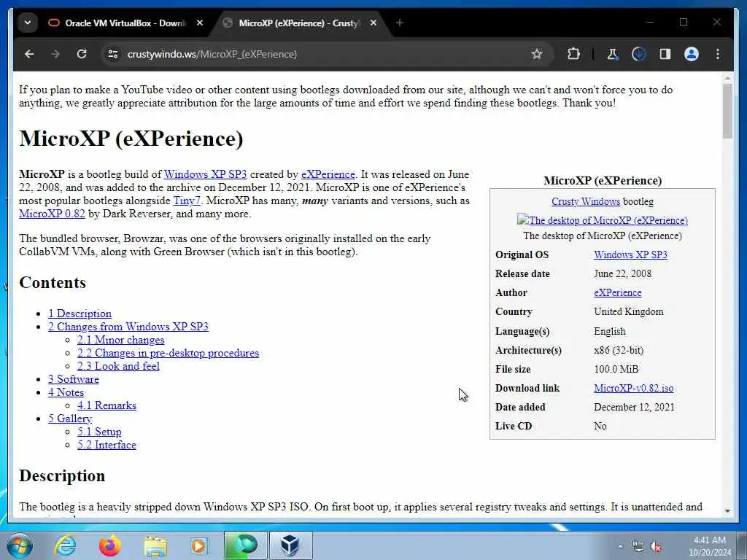This screenshot has width=747, height=560.
Task: Open Windows Explorer folder in taskbar
Action: [x=155, y=545]
